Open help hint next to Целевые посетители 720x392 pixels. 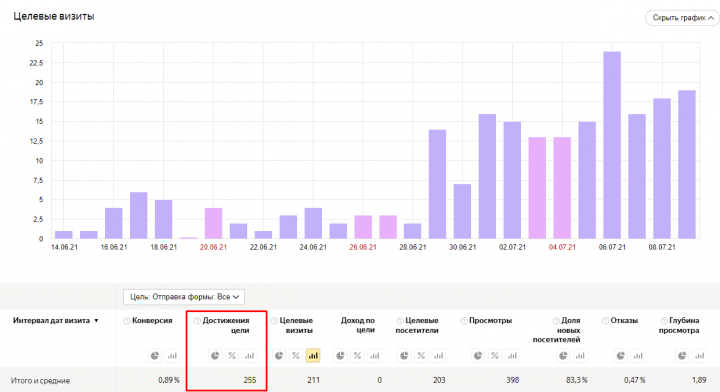point(400,321)
